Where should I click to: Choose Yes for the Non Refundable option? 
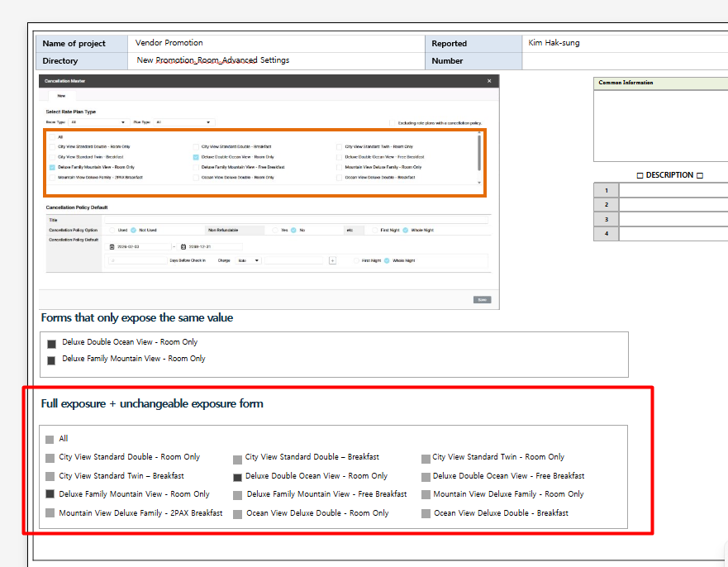[x=275, y=230]
